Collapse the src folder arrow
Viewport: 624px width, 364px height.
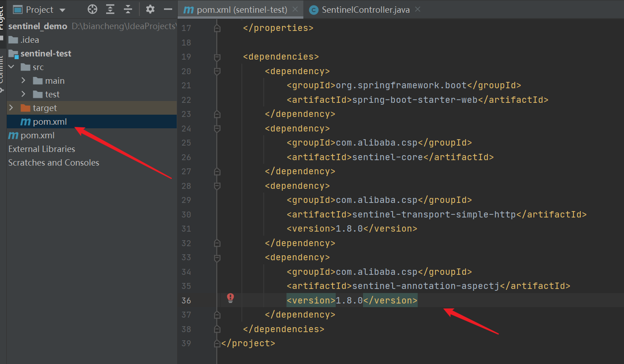point(11,67)
